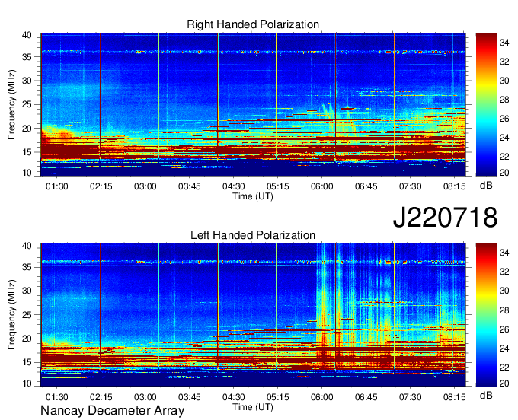Click the "Time (UT)" label under the Right Handed plot

253,196
